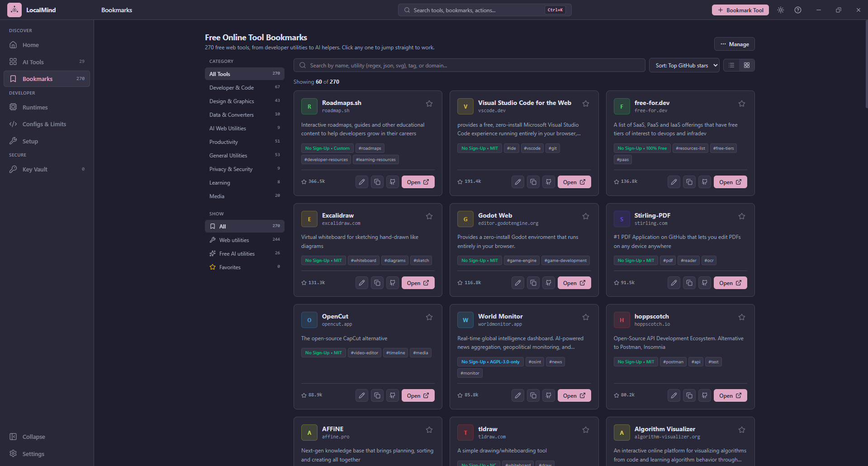
Task: Click the #whiteboard tag on Excalidraw
Action: point(363,261)
